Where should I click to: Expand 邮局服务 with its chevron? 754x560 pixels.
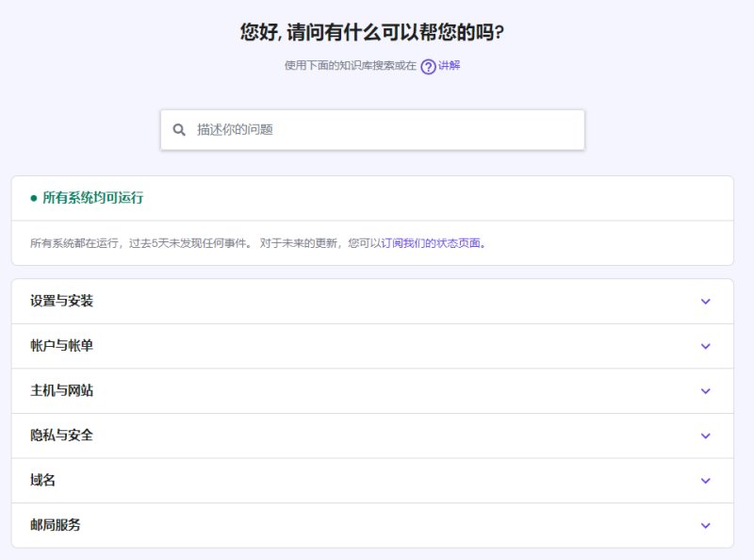pos(705,525)
